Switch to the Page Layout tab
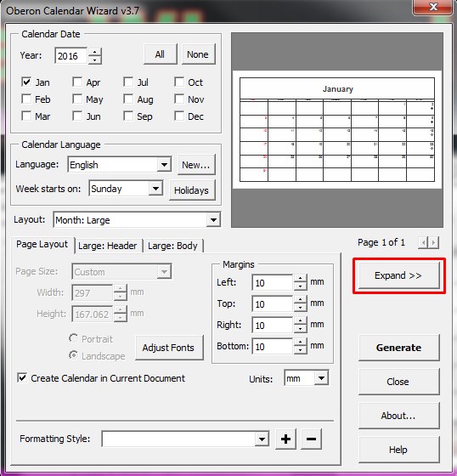Screen dimensions: 457x476 pyautogui.click(x=42, y=245)
